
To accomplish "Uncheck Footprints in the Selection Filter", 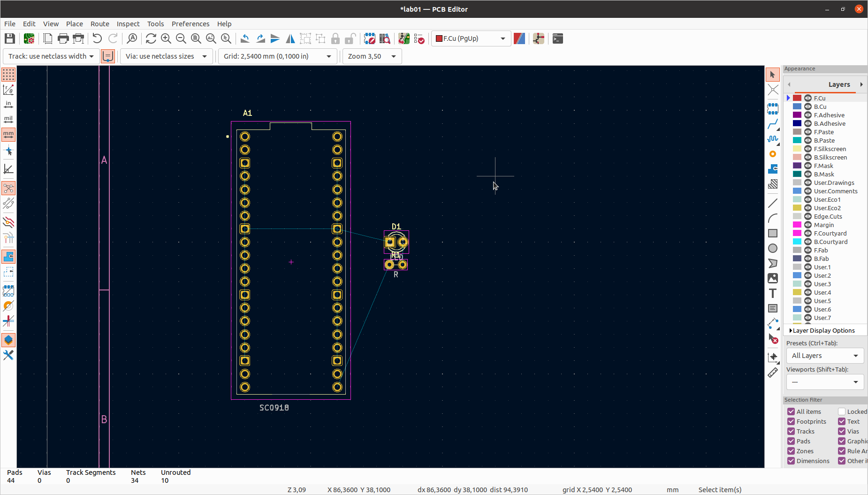I will pos(791,421).
